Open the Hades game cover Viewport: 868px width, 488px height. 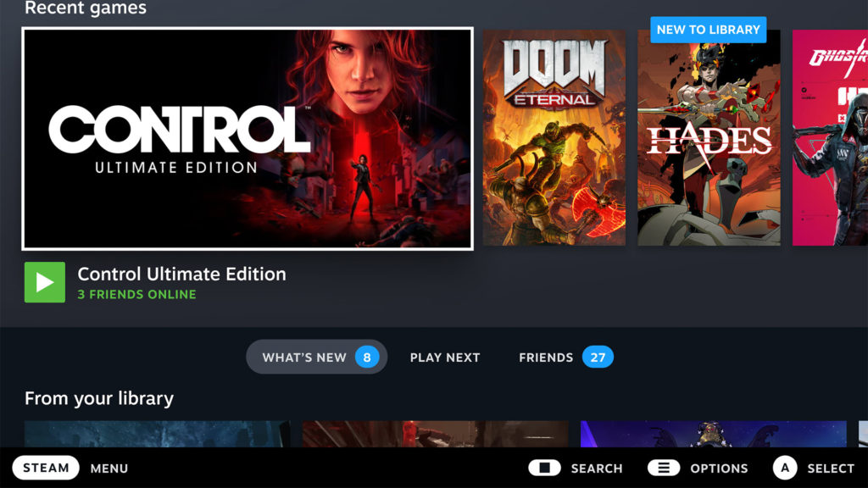pyautogui.click(x=709, y=138)
